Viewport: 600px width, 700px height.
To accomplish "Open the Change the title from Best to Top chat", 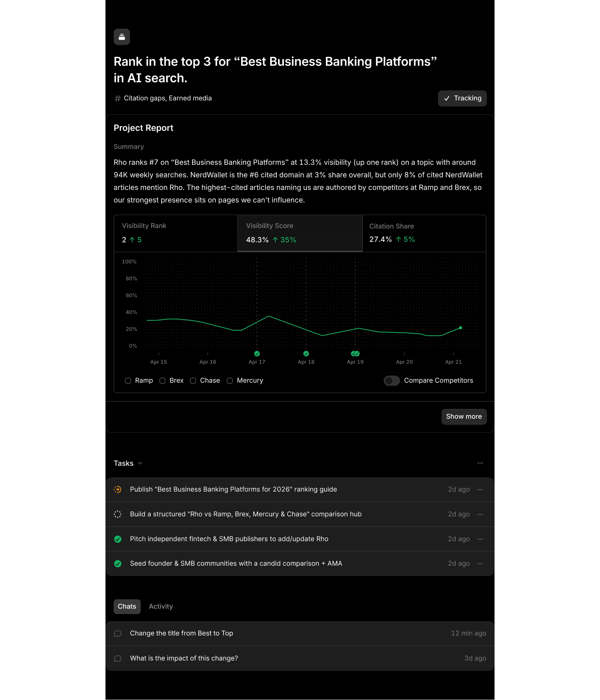I will [x=300, y=633].
